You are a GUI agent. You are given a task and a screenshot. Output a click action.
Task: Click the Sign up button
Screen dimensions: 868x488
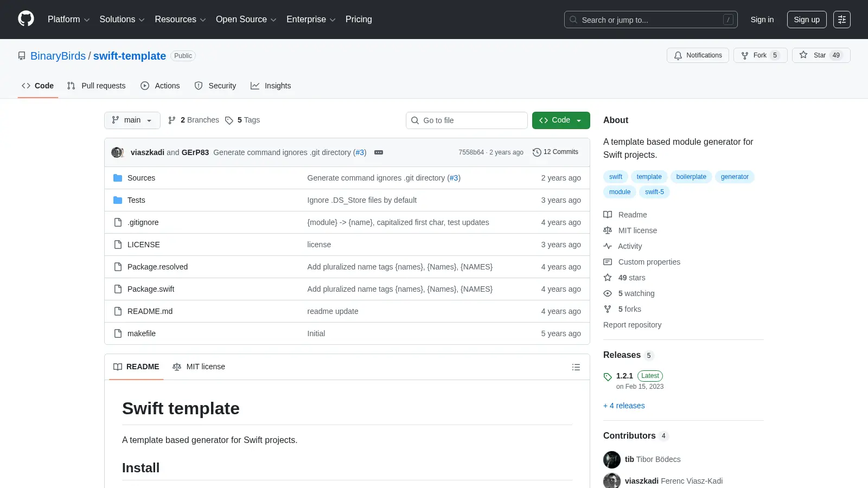tap(807, 20)
